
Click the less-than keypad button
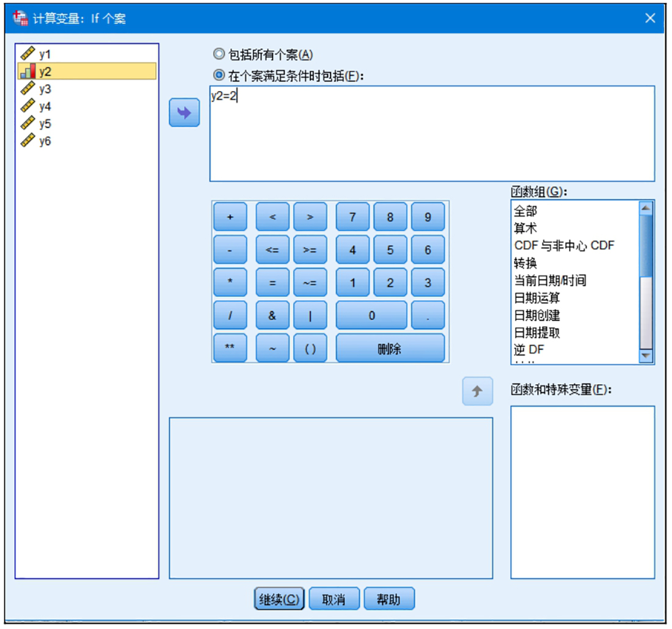[272, 217]
